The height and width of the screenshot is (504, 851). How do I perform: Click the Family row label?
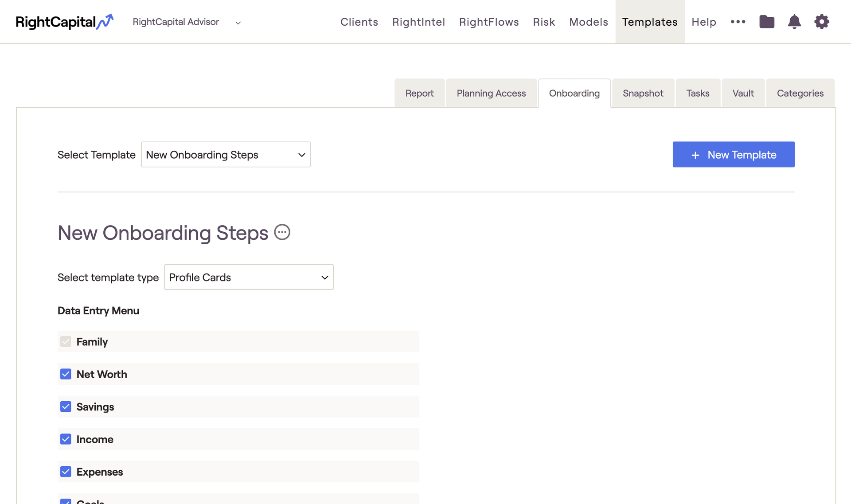click(x=92, y=342)
